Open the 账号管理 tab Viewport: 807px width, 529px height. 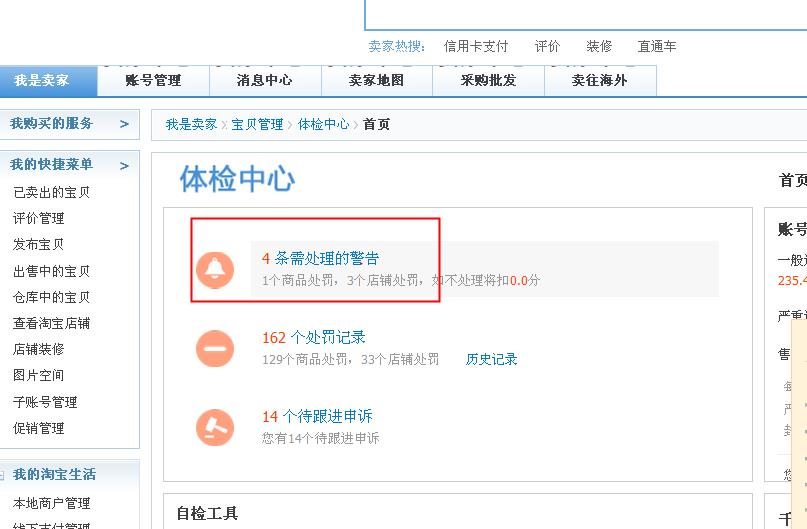click(153, 81)
